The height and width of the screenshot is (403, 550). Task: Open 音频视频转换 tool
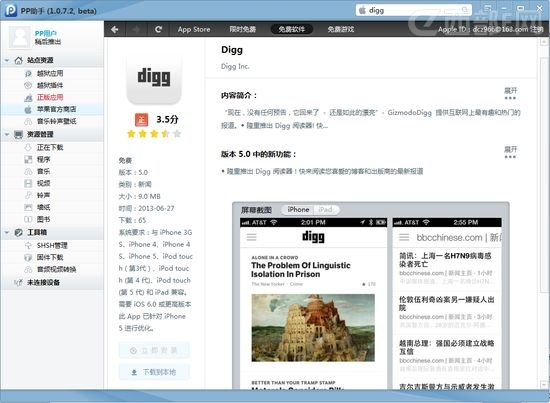click(x=56, y=269)
